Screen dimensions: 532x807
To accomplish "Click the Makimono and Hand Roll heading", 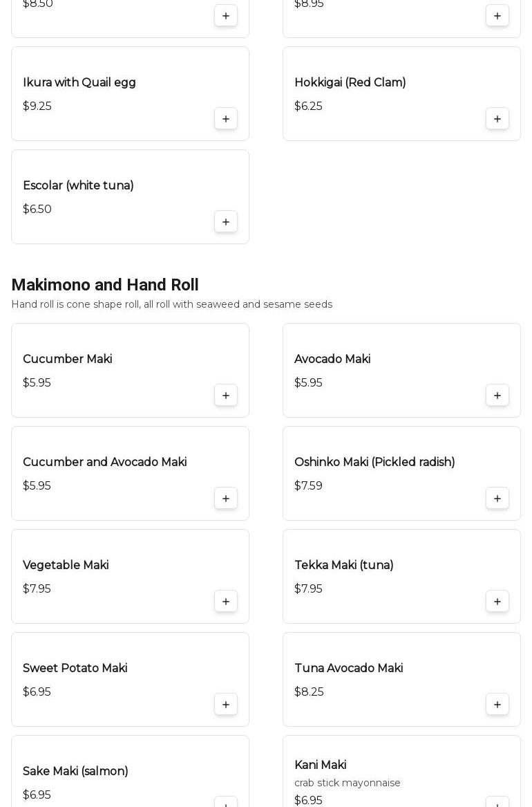I will pos(105,285).
